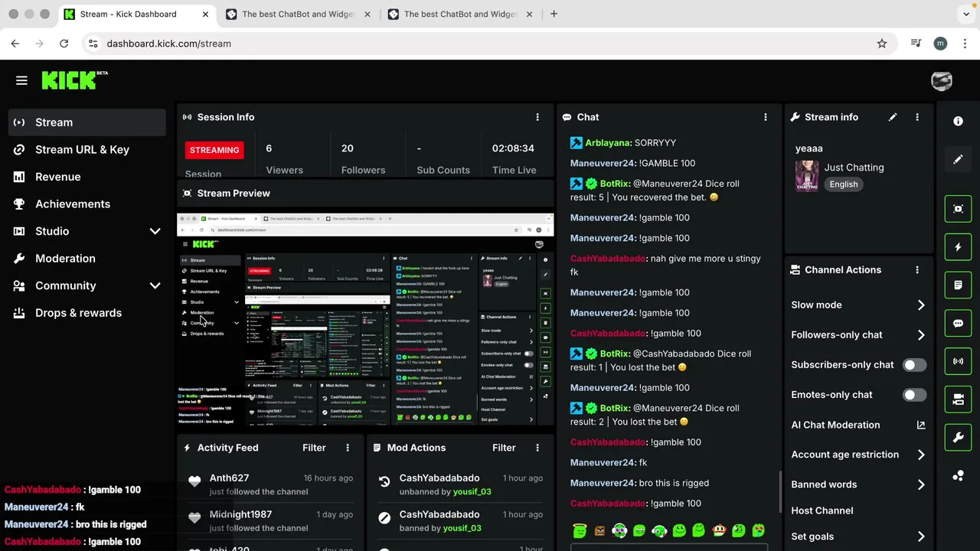This screenshot has height=551, width=980.
Task: Click Anth627 in Activity Feed
Action: (x=229, y=478)
